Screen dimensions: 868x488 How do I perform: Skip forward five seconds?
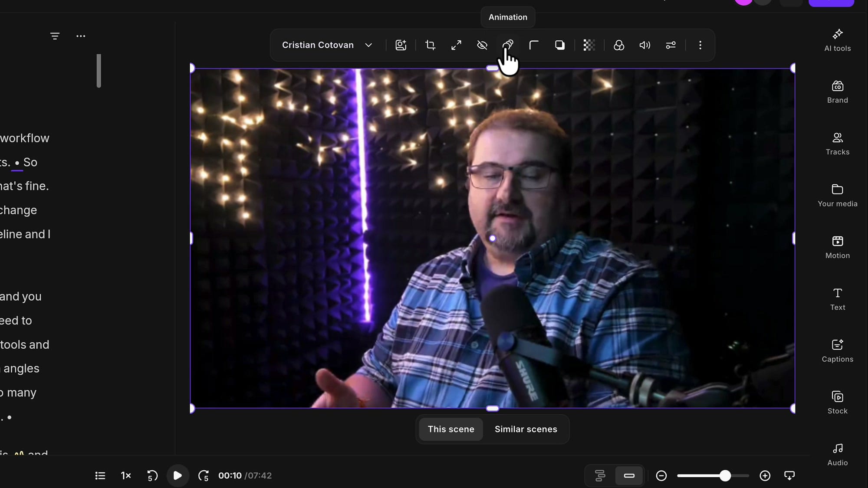(x=204, y=475)
